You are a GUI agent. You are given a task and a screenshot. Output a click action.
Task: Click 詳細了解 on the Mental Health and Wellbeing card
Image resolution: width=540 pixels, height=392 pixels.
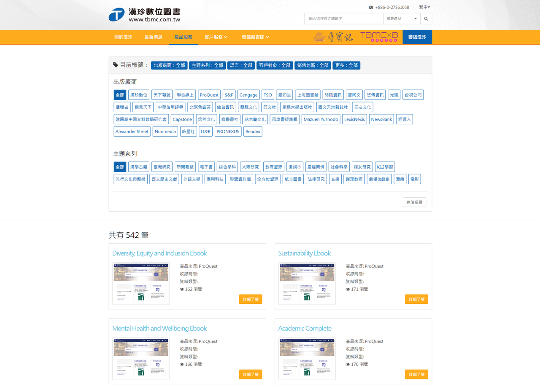251,374
